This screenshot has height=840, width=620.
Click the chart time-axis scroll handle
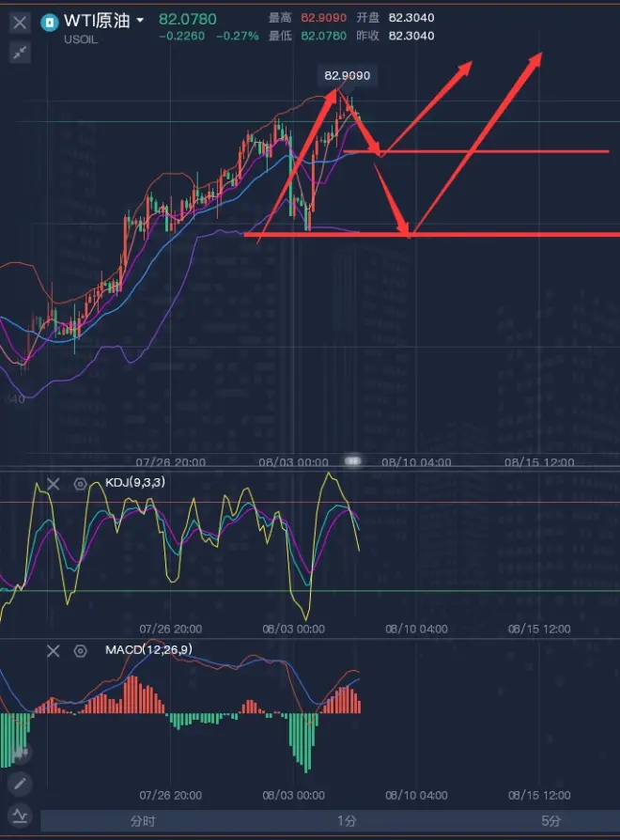click(x=352, y=460)
